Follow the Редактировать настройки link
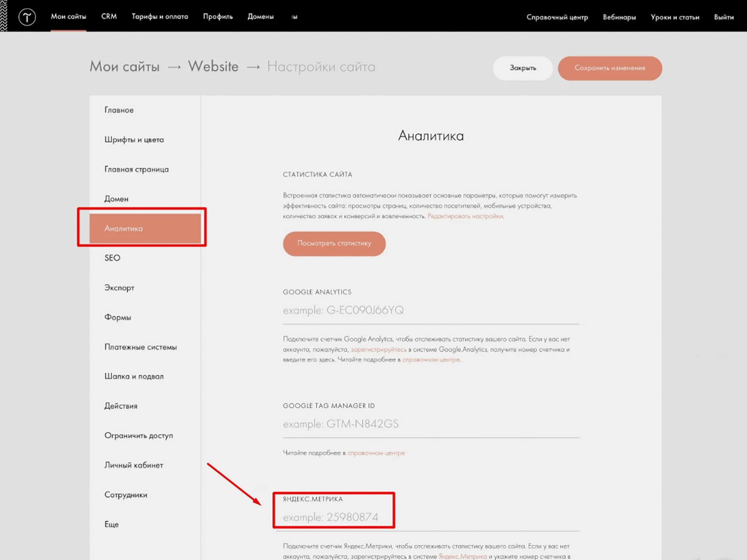747x560 pixels. 465,216
